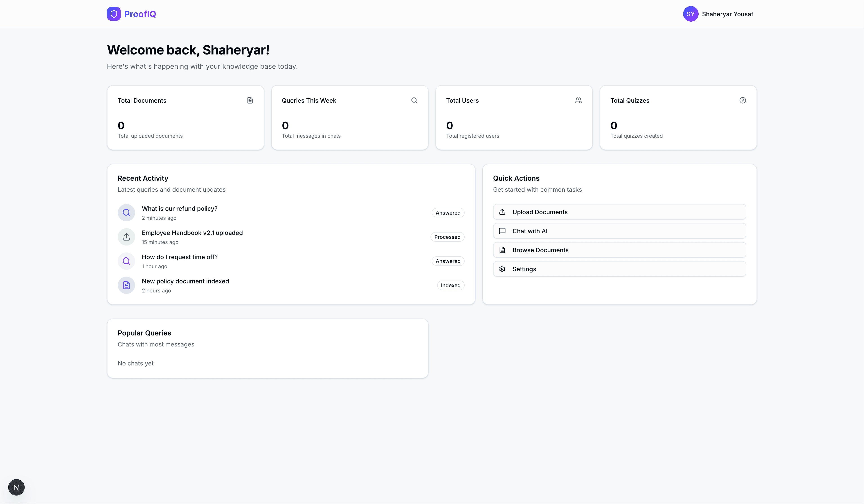Open Settings from Quick Actions
864x504 pixels.
pos(619,269)
